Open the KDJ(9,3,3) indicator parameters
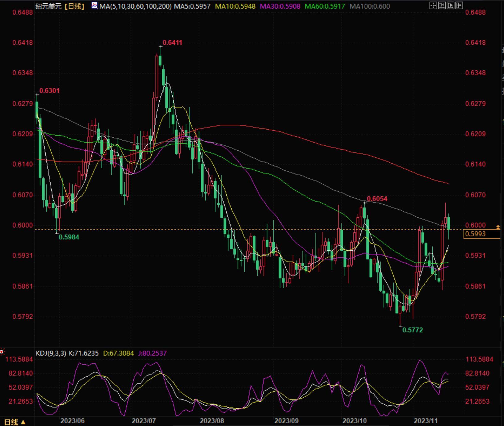Viewport: 504px width, 426px height. [x=51, y=353]
